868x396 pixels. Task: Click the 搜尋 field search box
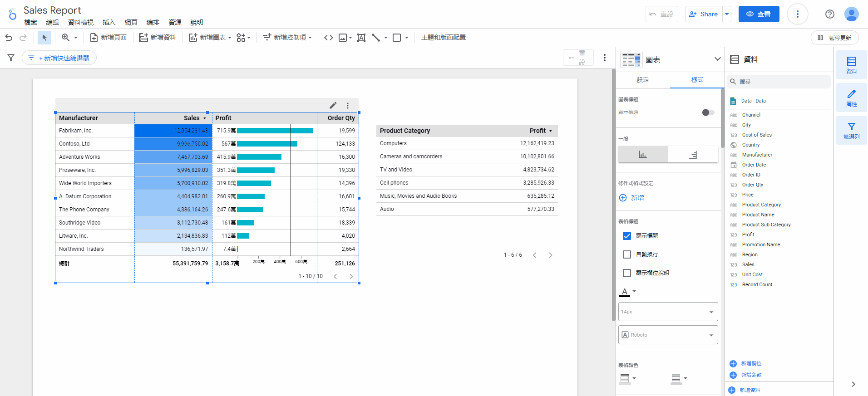pos(780,82)
